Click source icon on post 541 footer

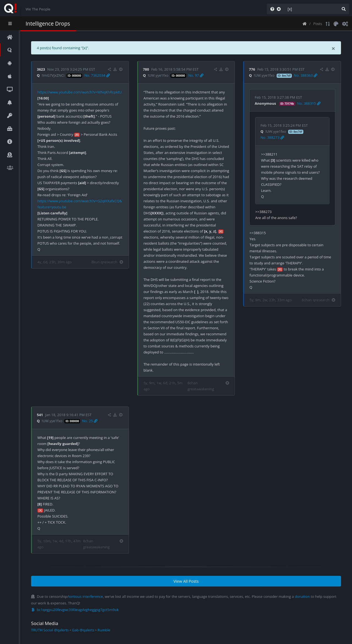click(121, 541)
